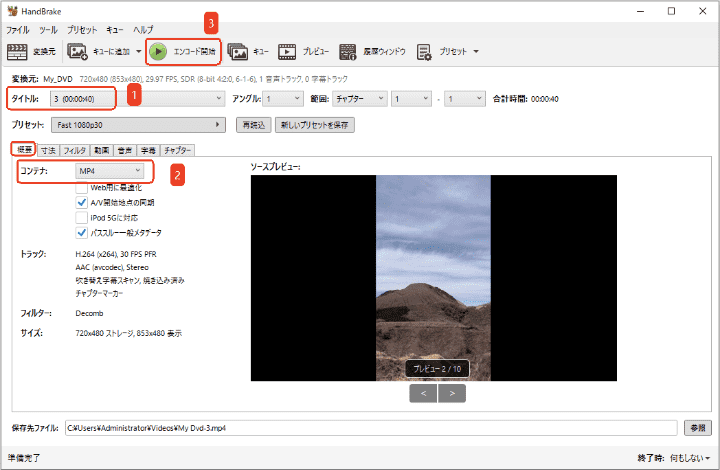Switch to the 字幕 tab
The height and width of the screenshot is (470, 720).
click(146, 150)
